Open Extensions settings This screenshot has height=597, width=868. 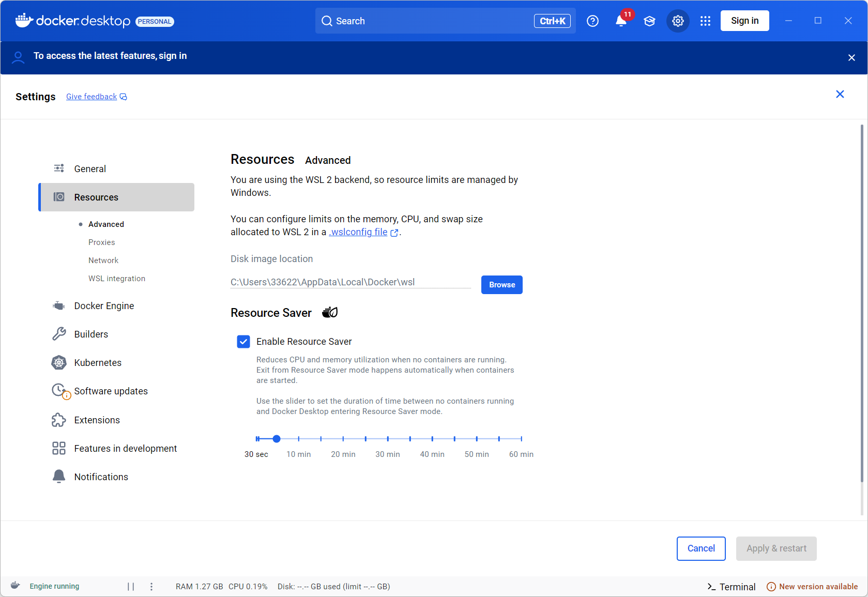tap(116, 420)
